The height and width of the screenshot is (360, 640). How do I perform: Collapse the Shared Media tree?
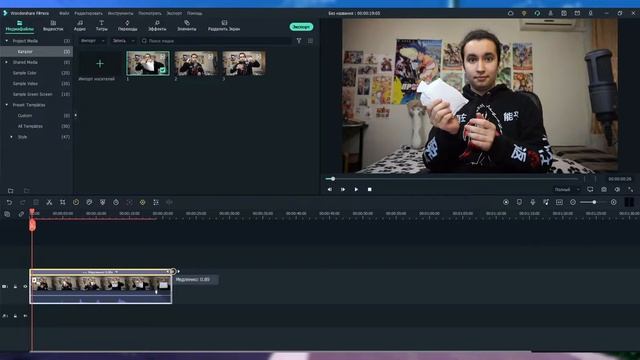(7, 62)
